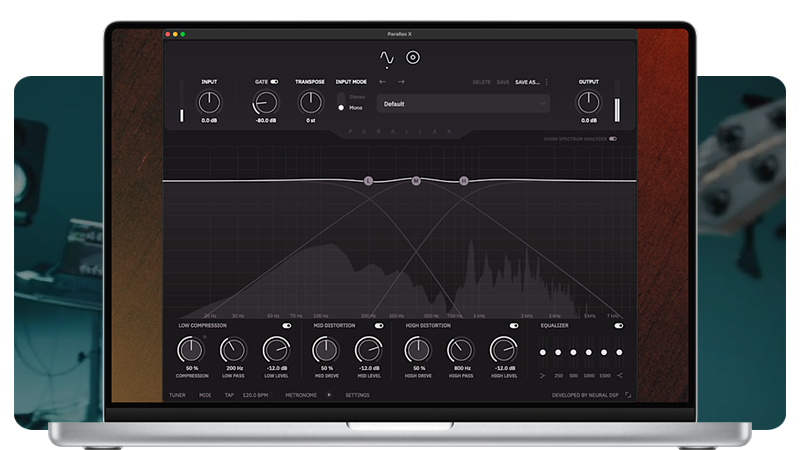Viewport: 800px width, 450px height.
Task: Click the Low Pass knob
Action: point(233,350)
